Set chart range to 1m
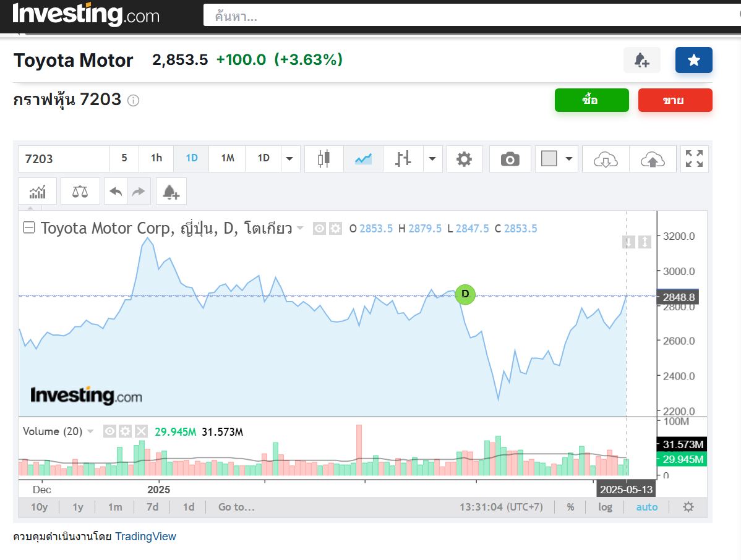The image size is (741, 560). 115,507
